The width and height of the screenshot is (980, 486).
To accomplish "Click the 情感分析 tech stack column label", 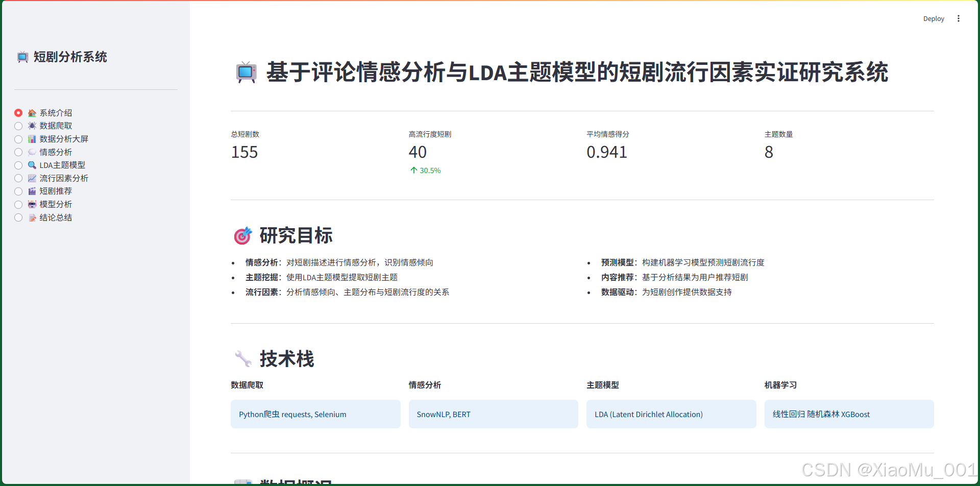I will point(425,385).
